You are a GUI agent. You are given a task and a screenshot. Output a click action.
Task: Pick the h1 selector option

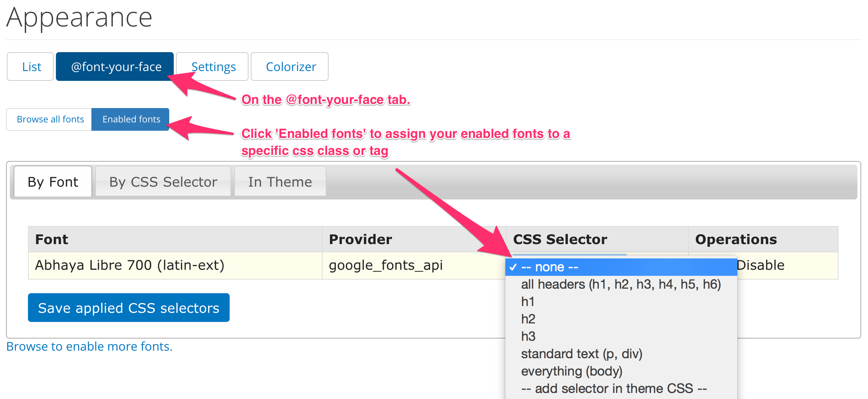621,302
